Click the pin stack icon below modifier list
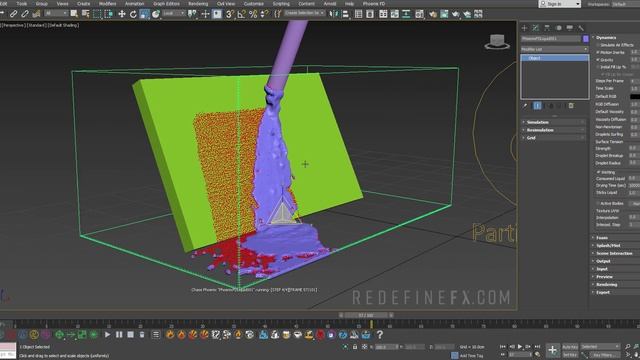This screenshot has height=360, width=640. 525,106
